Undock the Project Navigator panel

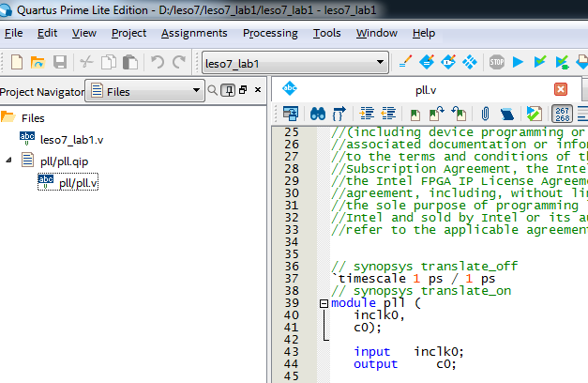(243, 90)
